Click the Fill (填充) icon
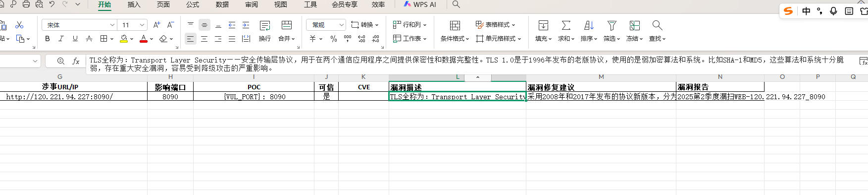Image resolution: width=868 pixels, height=195 pixels. click(x=543, y=25)
